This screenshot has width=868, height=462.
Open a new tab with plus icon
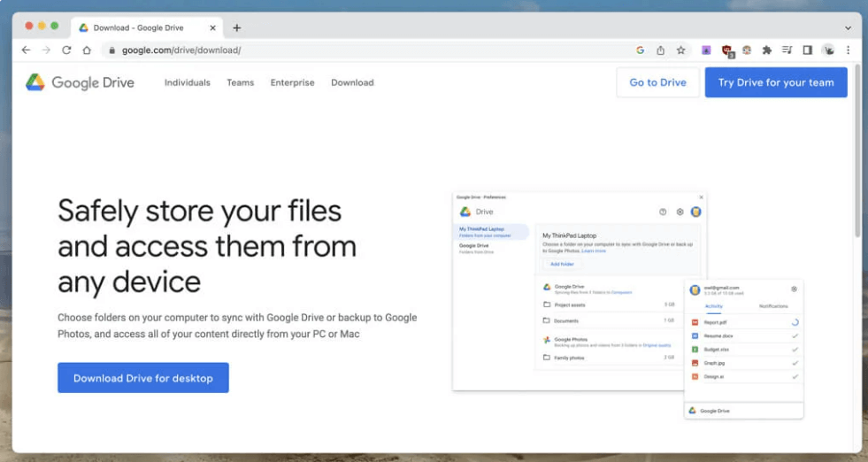pos(237,27)
